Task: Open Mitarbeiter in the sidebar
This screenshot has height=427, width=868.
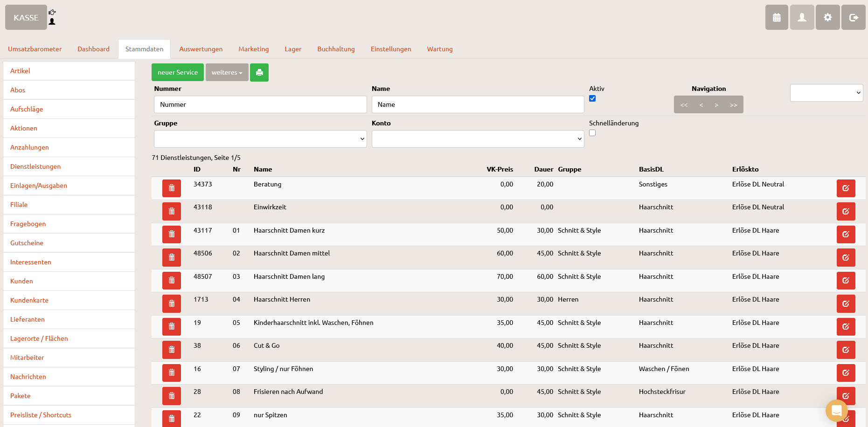Action: (x=27, y=358)
